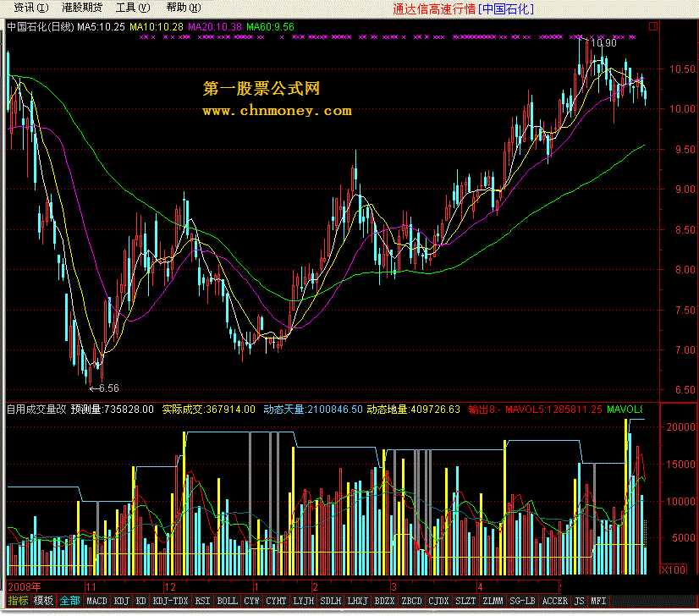This screenshot has height=616, width=699.
Task: Switch to the 指标 tab
Action: tap(18, 601)
